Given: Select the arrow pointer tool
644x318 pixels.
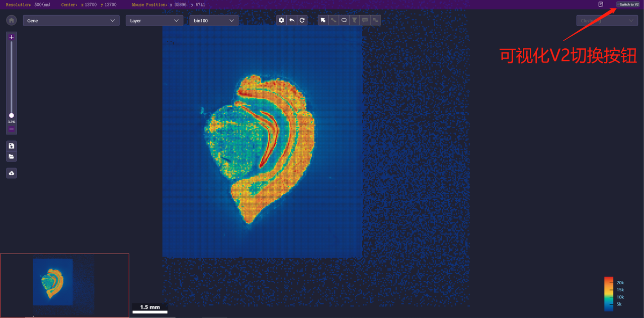Looking at the screenshot, I should 324,20.
